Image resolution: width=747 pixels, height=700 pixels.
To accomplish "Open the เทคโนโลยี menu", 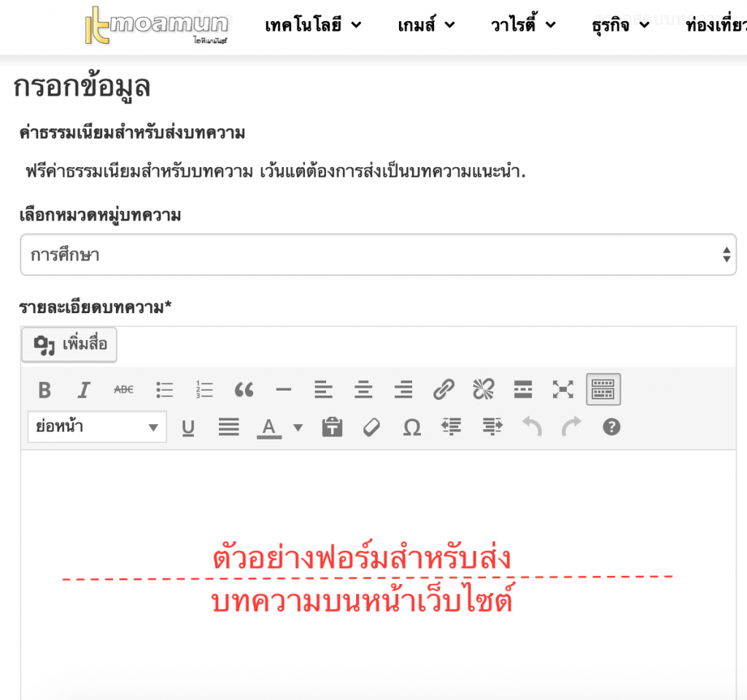I will pyautogui.click(x=313, y=25).
